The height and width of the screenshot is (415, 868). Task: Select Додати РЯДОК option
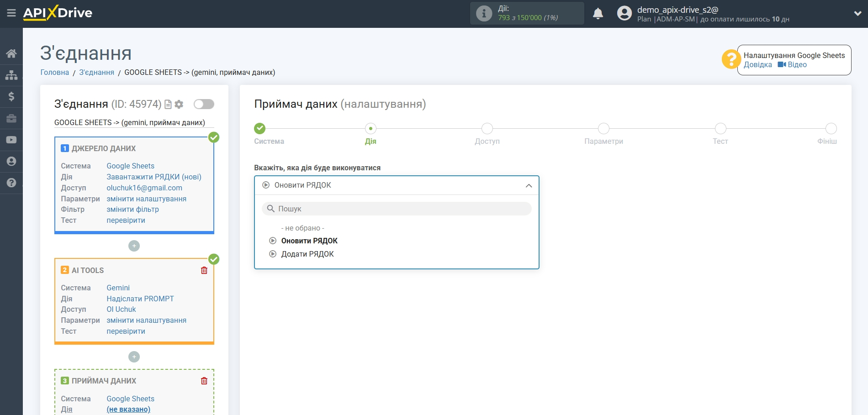click(307, 254)
